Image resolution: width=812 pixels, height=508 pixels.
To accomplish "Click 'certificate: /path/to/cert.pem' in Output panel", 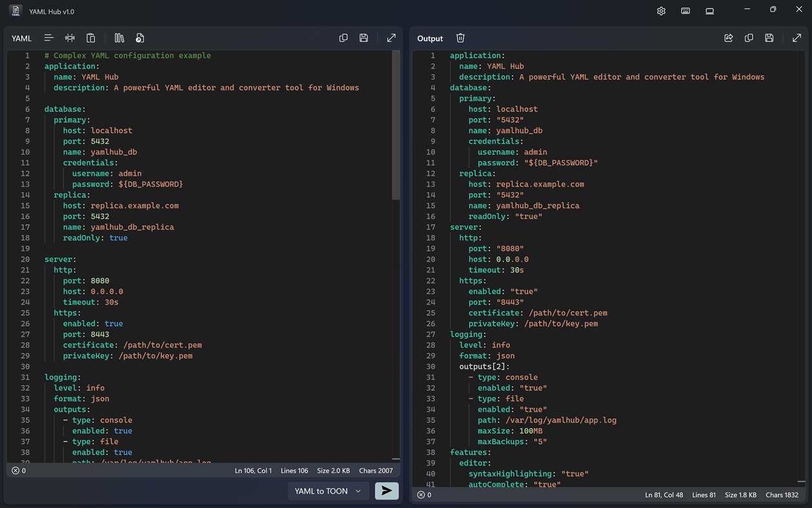I will (x=538, y=313).
